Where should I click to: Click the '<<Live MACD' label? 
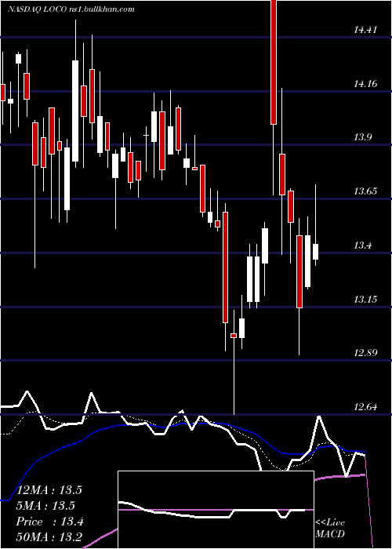330,528
